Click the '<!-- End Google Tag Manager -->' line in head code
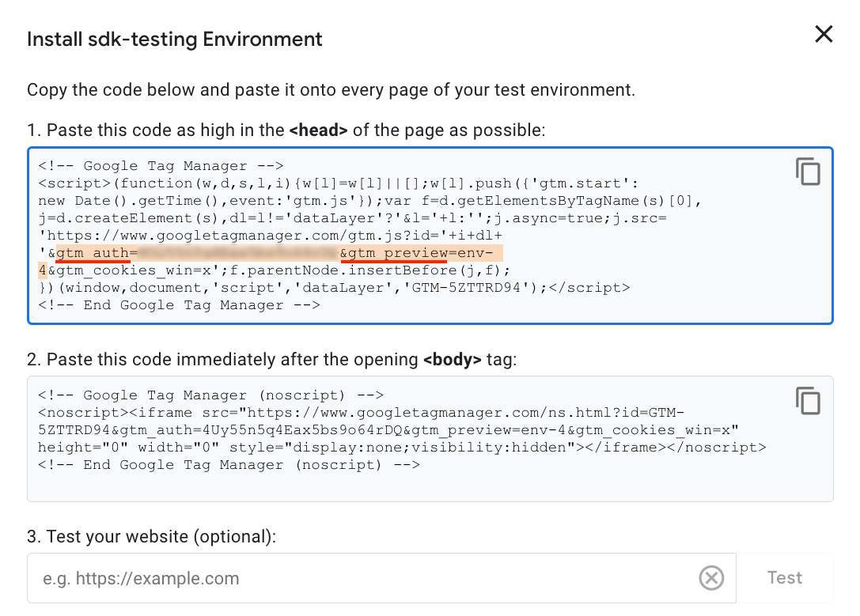860x616 pixels. [179, 304]
